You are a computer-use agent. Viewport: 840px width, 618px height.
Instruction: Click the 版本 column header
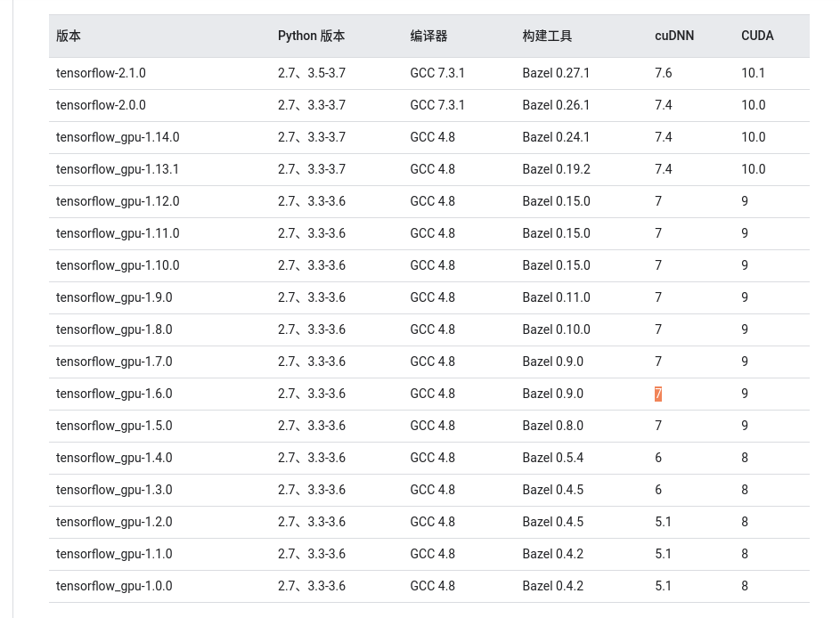[x=69, y=37]
